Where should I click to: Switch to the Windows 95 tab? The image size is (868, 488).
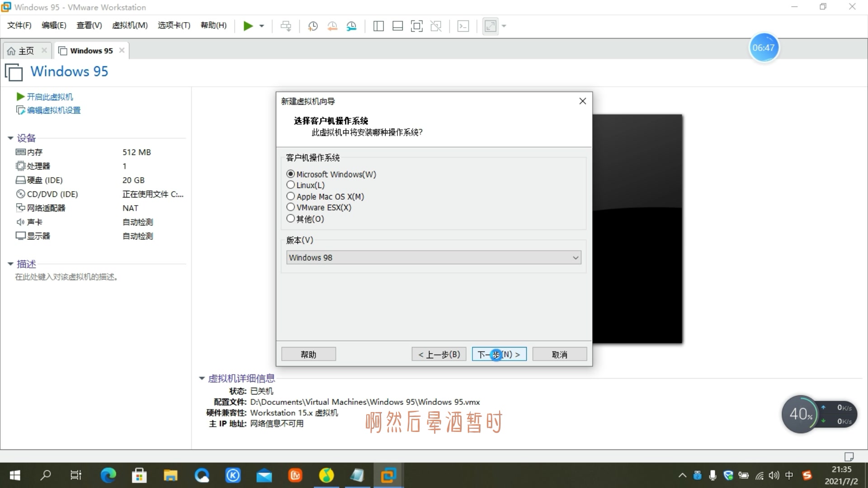pos(91,51)
